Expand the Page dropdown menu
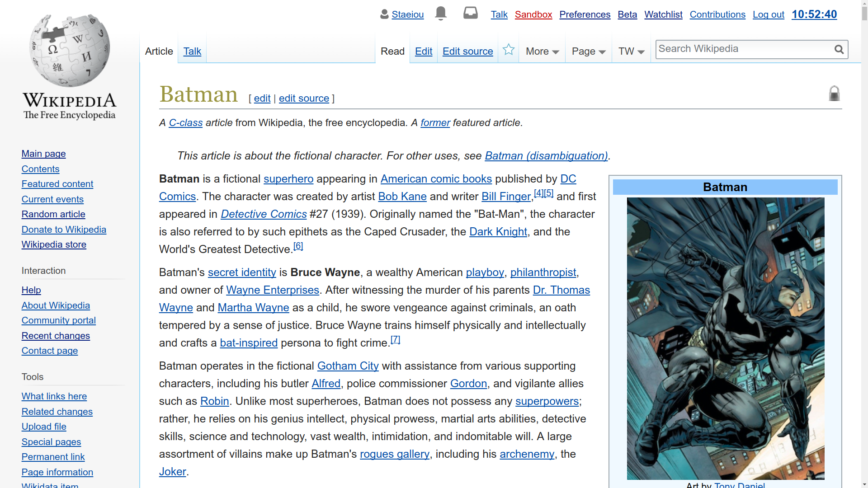The width and height of the screenshot is (868, 488). (589, 52)
